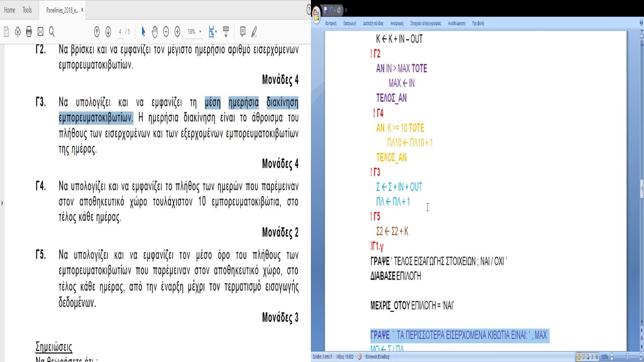Click the upload to cloud icon

point(18,32)
